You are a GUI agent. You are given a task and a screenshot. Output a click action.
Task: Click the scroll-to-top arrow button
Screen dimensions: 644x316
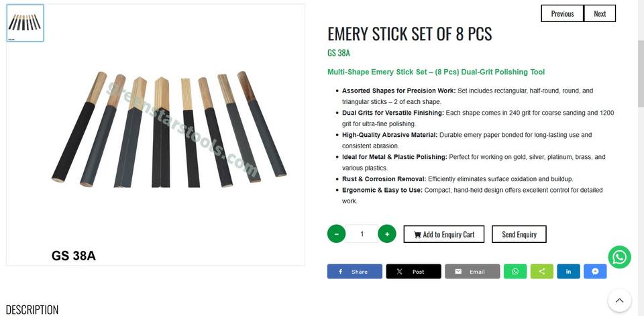(x=619, y=301)
